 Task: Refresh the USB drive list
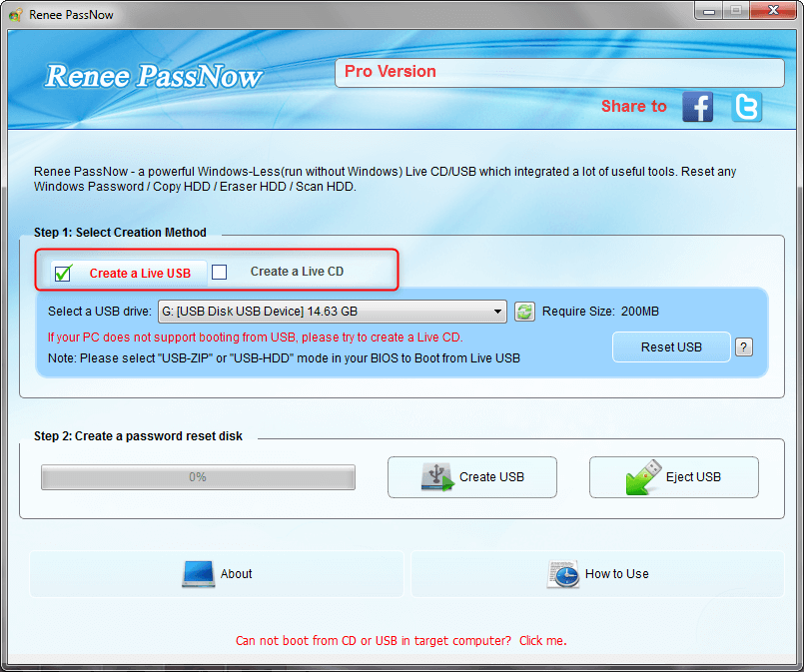[x=524, y=313]
